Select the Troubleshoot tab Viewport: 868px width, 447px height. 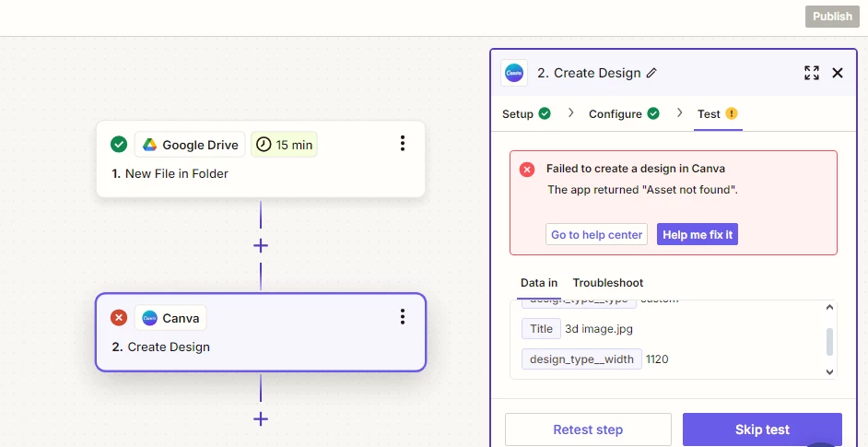pos(608,283)
